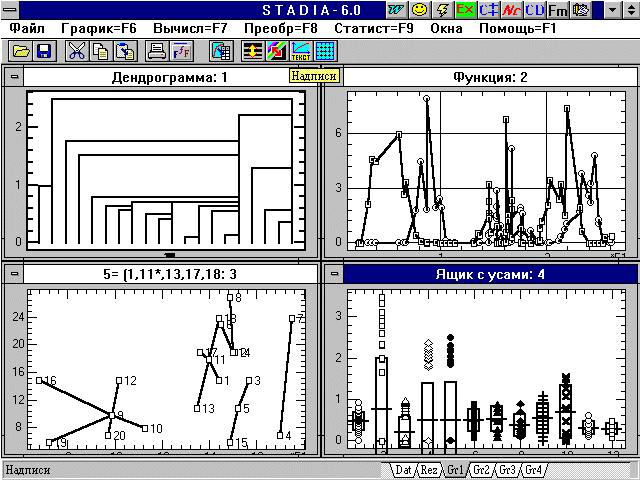Click the open folder toolbar icon

point(20,51)
